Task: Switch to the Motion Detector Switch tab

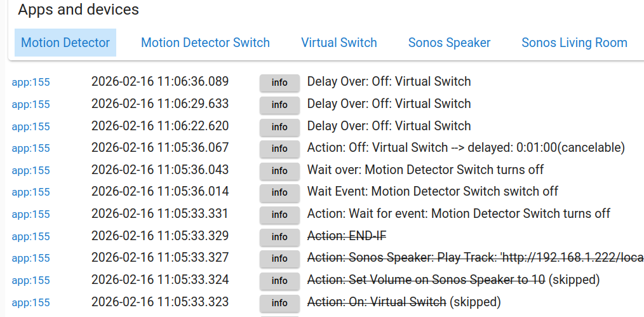Action: click(x=205, y=43)
